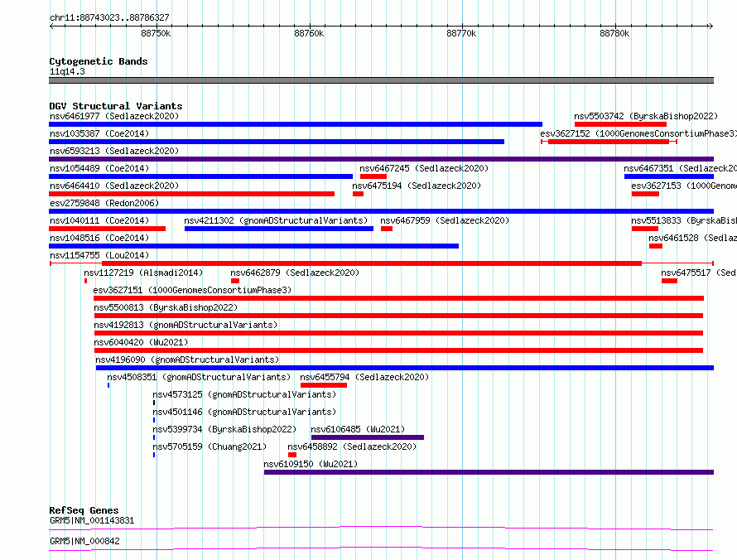Click the red esv3627152 variant bar
737x560 pixels.
pos(609,142)
